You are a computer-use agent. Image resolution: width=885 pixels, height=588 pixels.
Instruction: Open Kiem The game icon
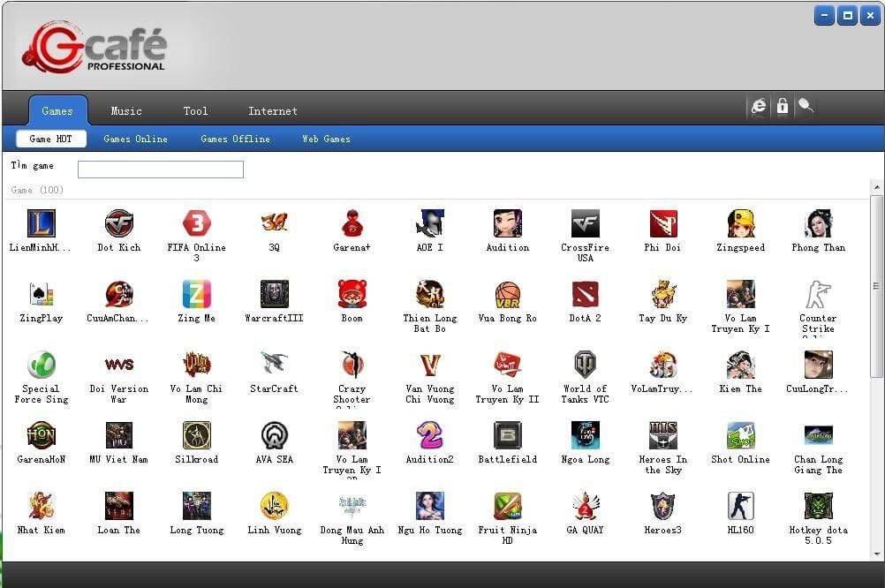[x=740, y=365]
